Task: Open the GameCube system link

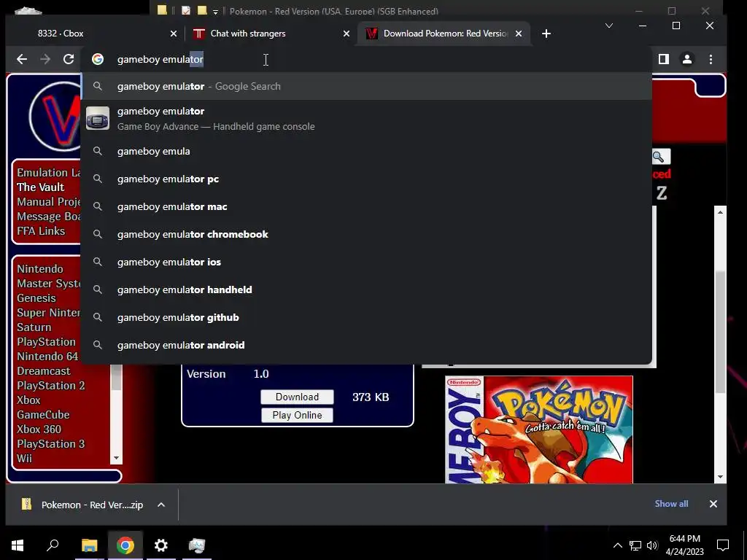Action: pos(43,415)
